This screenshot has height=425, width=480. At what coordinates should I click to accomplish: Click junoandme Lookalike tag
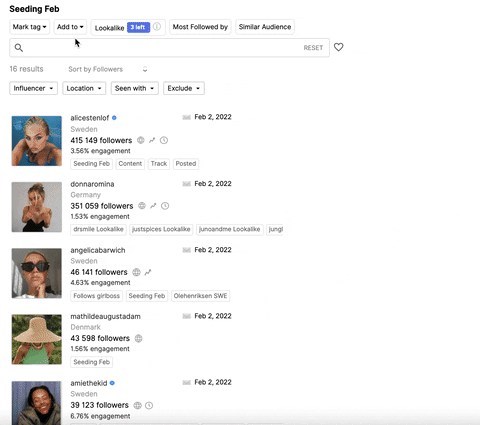229,229
